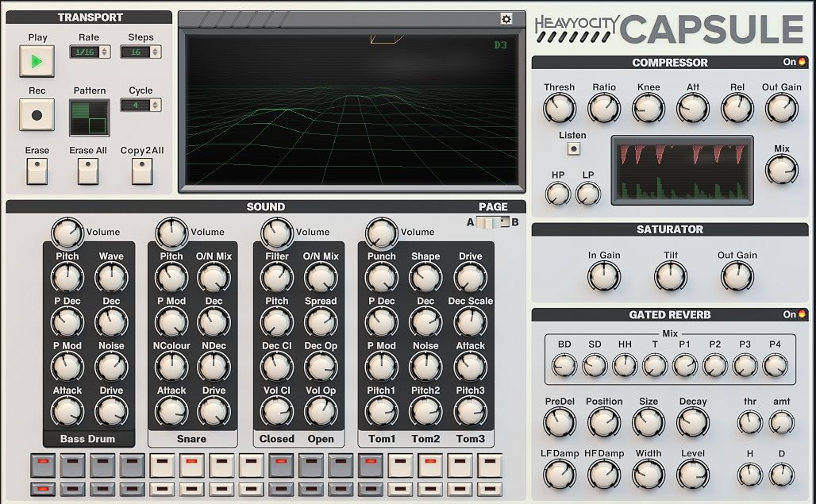Click the compressor LP filter knob

588,194
